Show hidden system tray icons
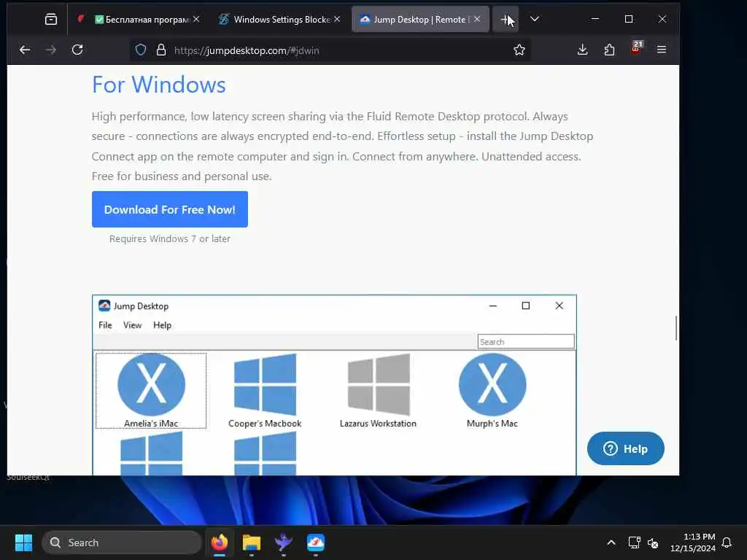 pos(611,542)
